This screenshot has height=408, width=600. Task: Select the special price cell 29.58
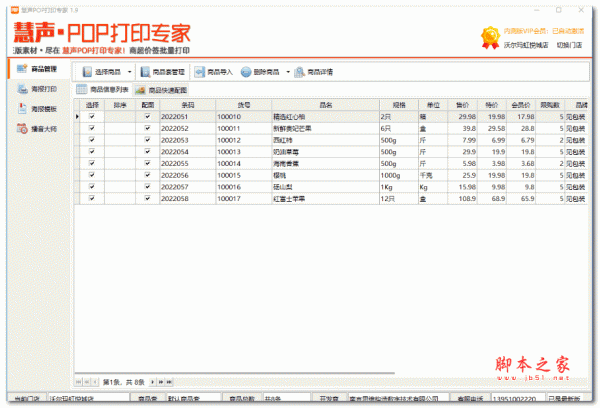coord(492,128)
